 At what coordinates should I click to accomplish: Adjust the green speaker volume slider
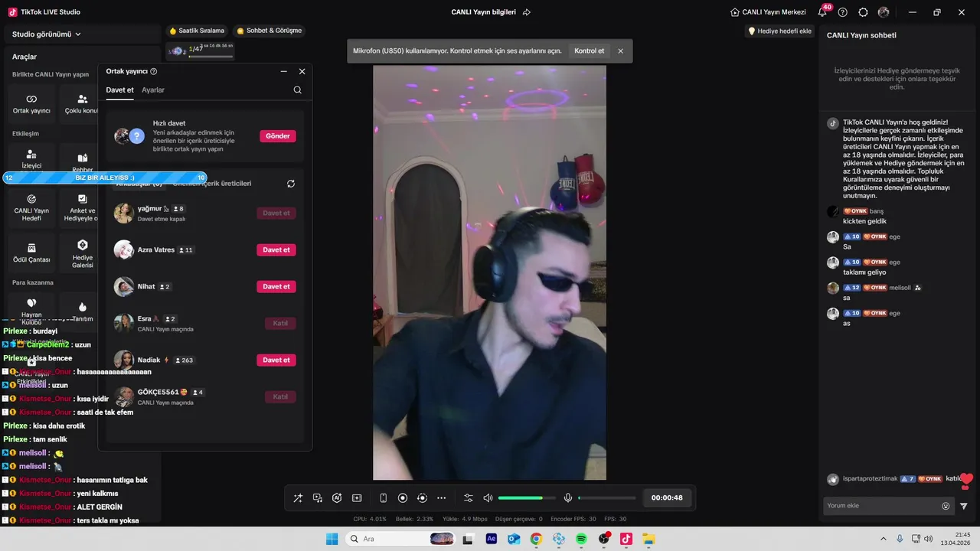[526, 498]
